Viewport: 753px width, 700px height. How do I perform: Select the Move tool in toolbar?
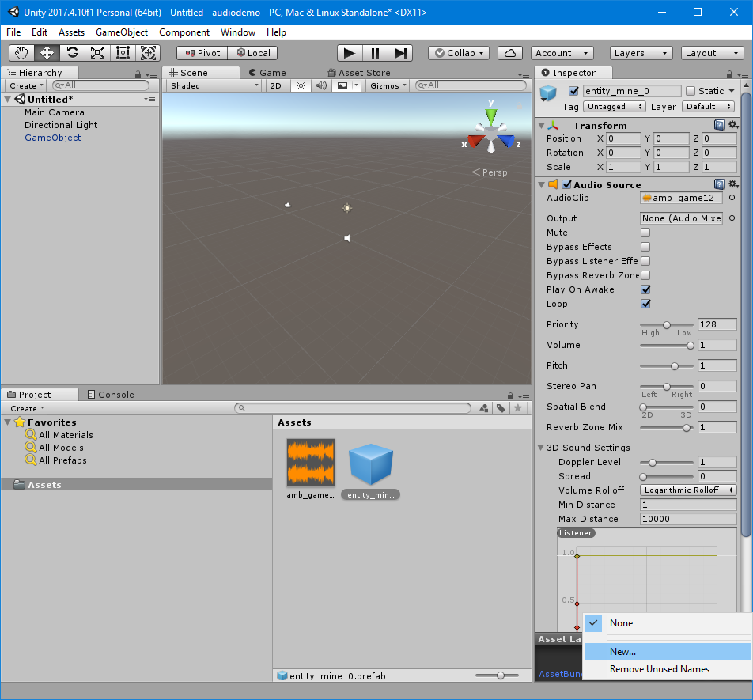tap(47, 53)
